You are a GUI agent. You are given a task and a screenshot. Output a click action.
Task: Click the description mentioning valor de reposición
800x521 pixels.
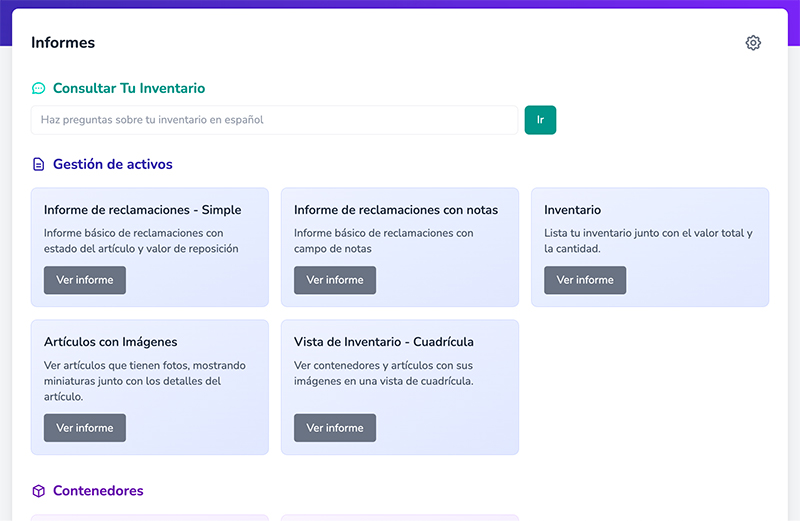pyautogui.click(x=141, y=241)
